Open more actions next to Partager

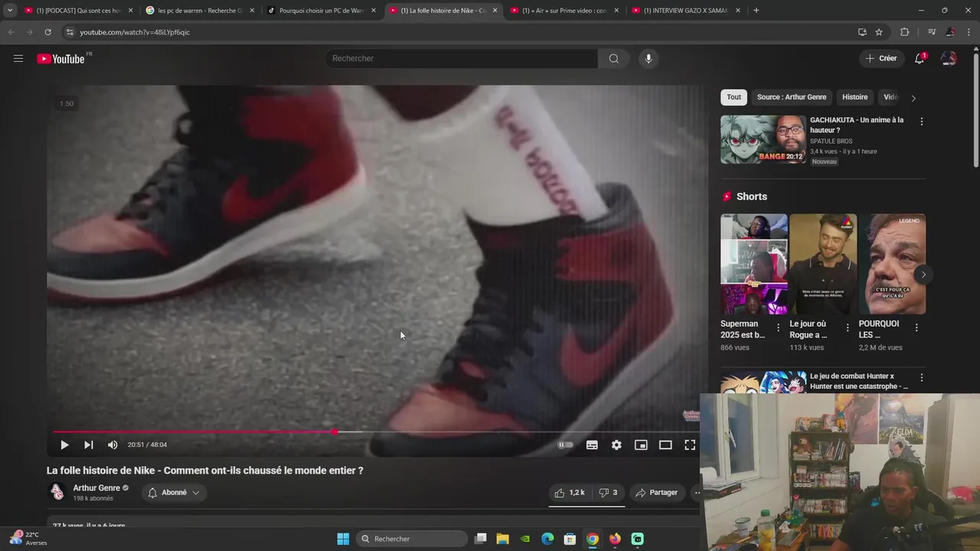pyautogui.click(x=696, y=493)
